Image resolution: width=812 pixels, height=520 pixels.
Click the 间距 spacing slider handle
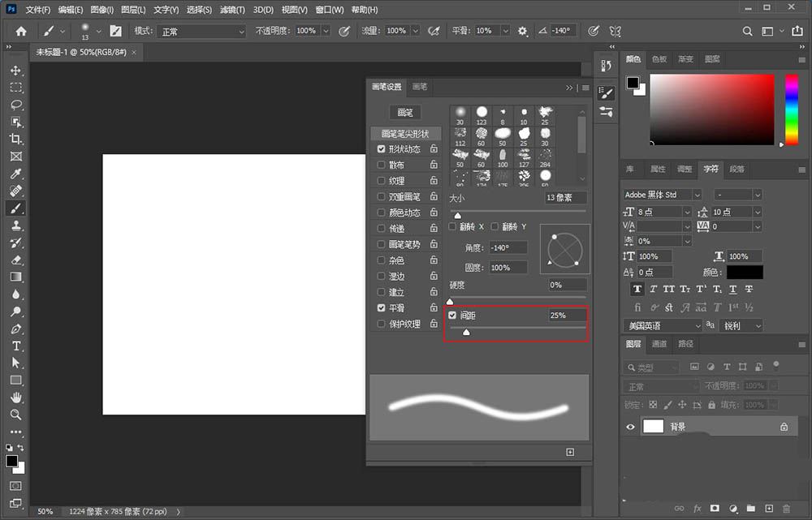[x=466, y=332]
